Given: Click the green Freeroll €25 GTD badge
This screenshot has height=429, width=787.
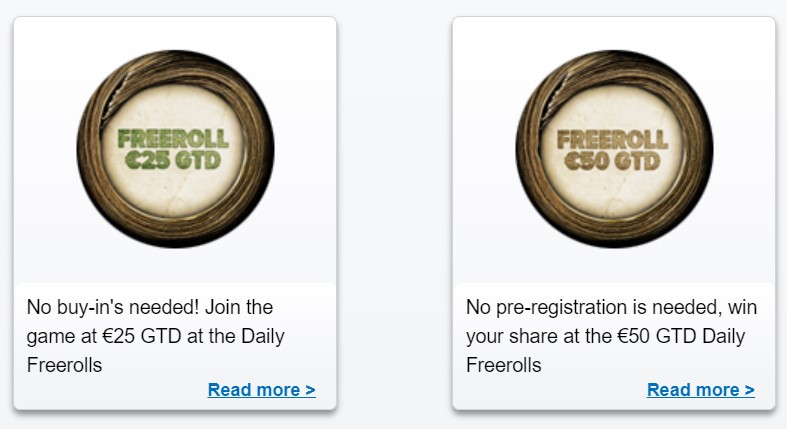Looking at the screenshot, I should click(175, 149).
